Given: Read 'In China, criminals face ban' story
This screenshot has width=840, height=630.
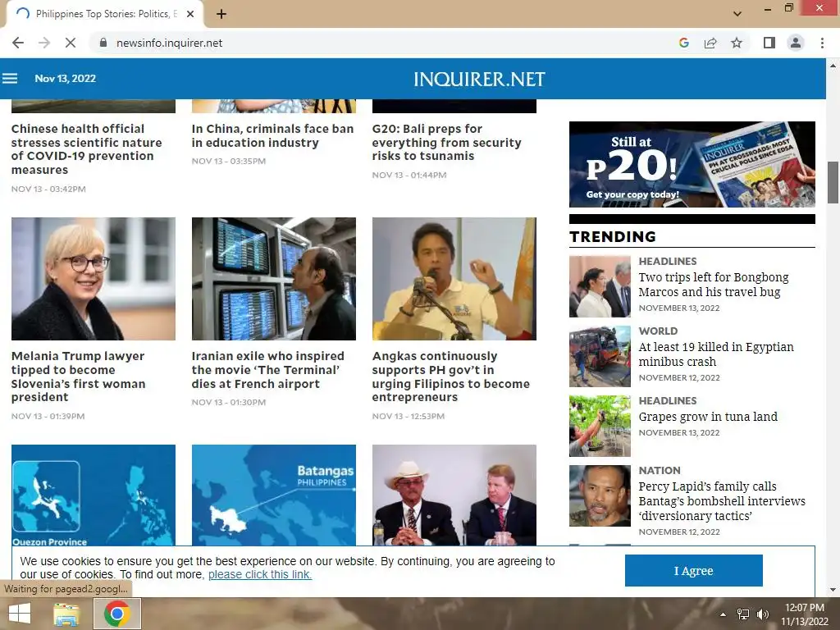Looking at the screenshot, I should [x=272, y=135].
